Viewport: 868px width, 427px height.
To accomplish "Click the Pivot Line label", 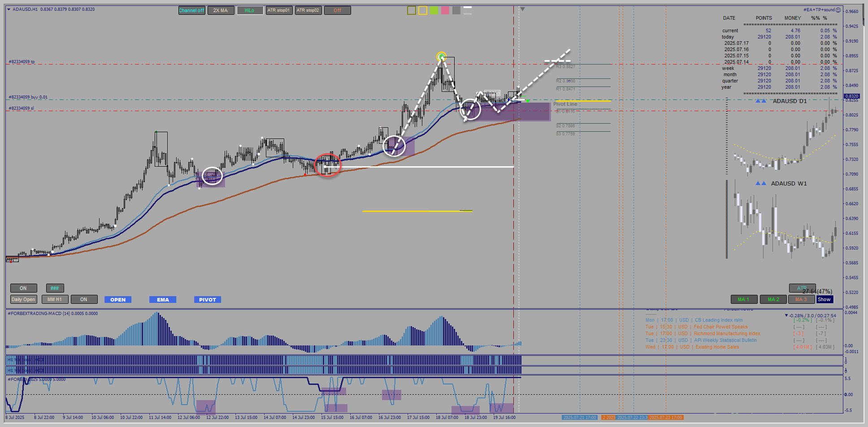I will (565, 104).
